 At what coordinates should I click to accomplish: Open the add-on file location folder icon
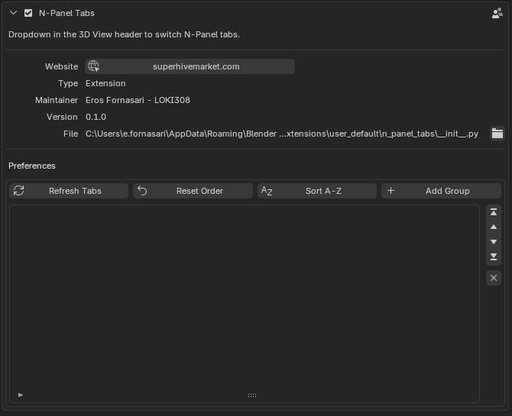[x=497, y=134]
